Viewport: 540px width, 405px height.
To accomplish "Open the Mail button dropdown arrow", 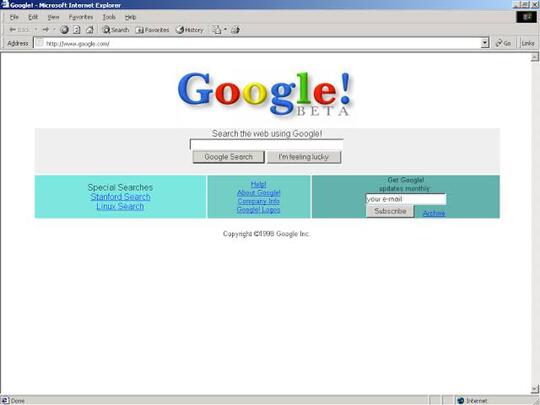I will point(225,30).
